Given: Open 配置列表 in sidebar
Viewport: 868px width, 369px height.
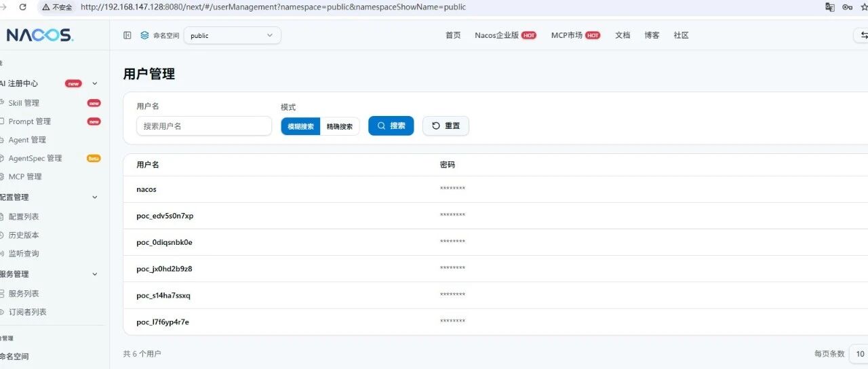Looking at the screenshot, I should (24, 216).
